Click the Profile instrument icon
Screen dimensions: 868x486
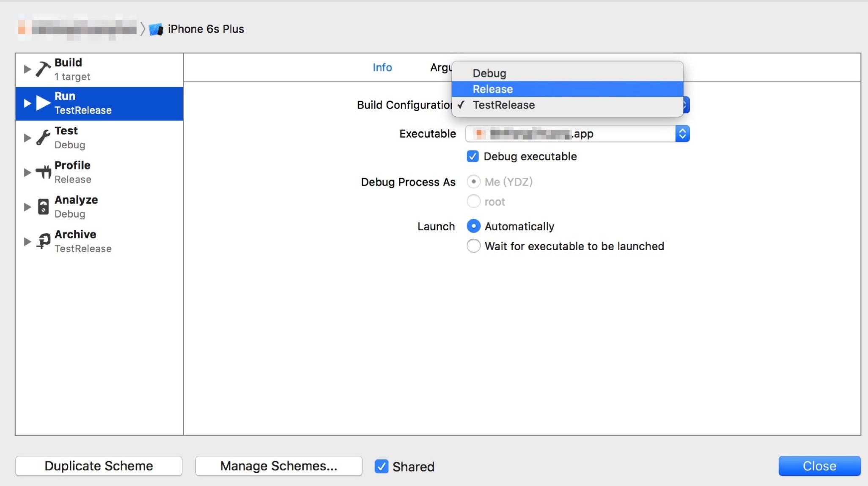click(43, 172)
